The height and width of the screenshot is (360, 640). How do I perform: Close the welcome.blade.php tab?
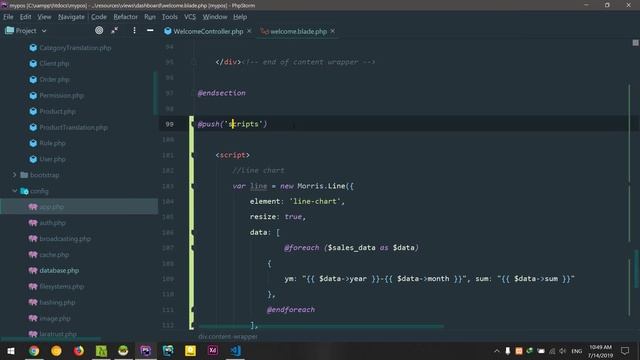[x=333, y=31]
